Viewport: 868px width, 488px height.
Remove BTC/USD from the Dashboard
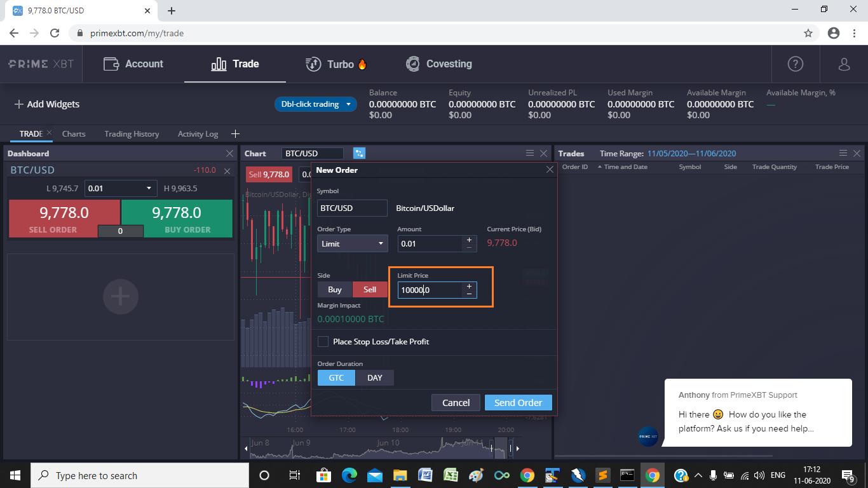pos(227,171)
